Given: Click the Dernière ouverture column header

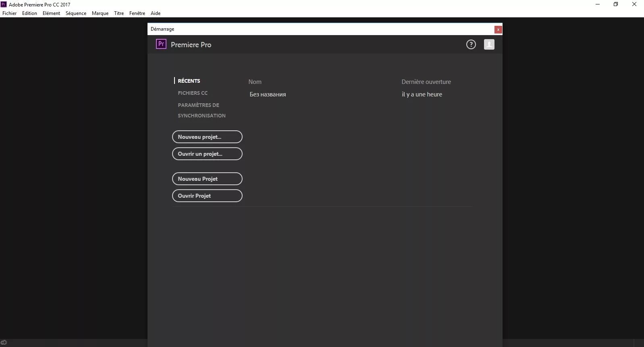Looking at the screenshot, I should click(x=426, y=82).
